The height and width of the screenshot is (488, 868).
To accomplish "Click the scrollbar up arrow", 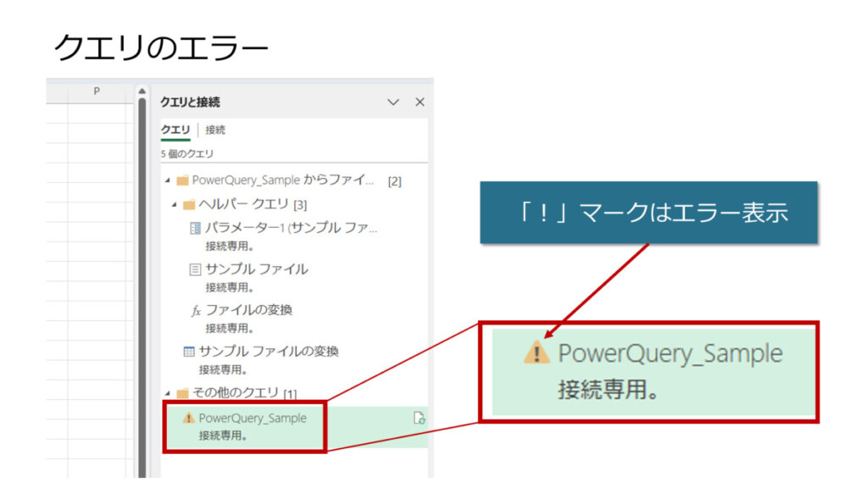I will pos(142,91).
